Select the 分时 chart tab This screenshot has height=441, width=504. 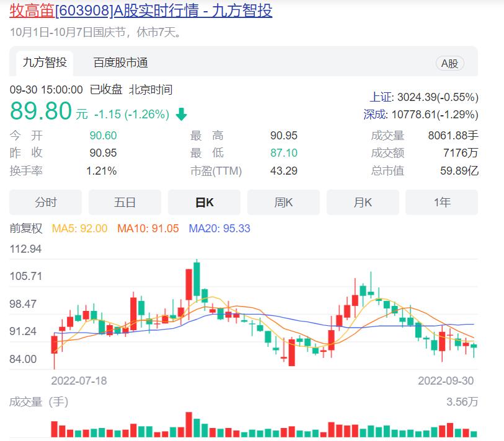[45, 203]
